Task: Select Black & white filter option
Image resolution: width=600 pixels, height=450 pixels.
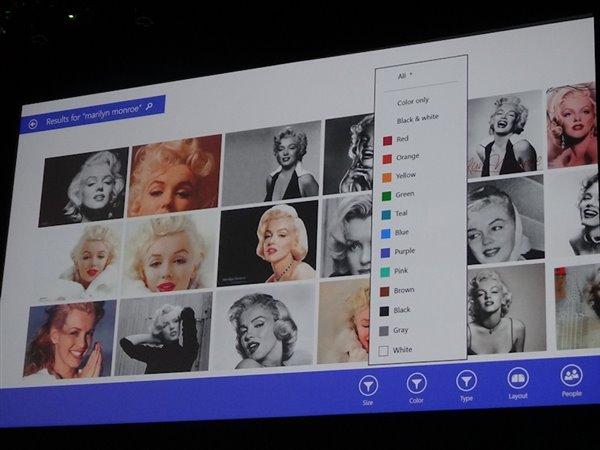Action: pyautogui.click(x=417, y=119)
